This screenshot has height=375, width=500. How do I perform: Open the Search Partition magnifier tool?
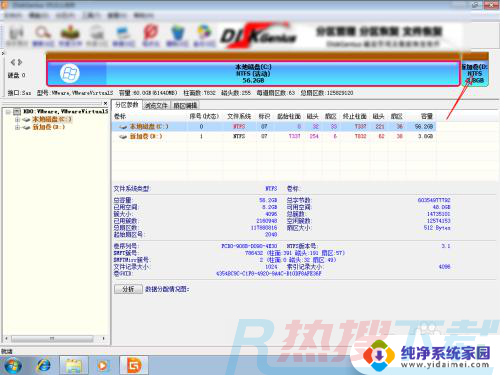pyautogui.click(x=43, y=36)
